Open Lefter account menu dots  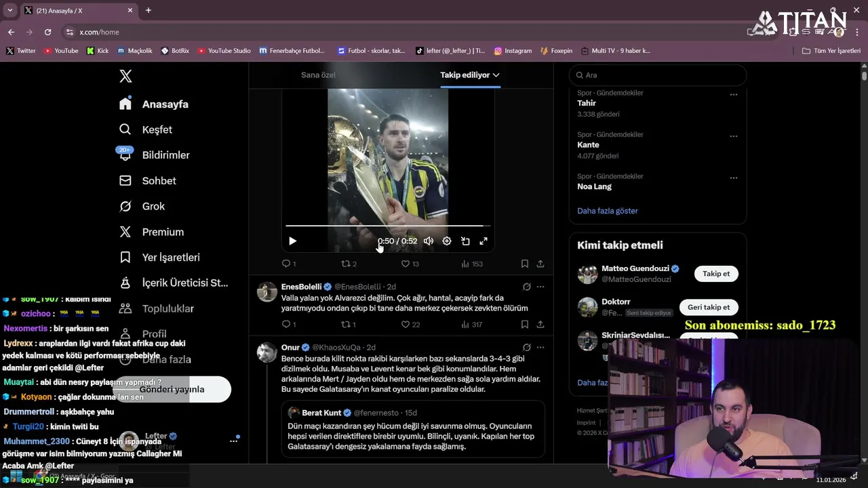click(233, 441)
